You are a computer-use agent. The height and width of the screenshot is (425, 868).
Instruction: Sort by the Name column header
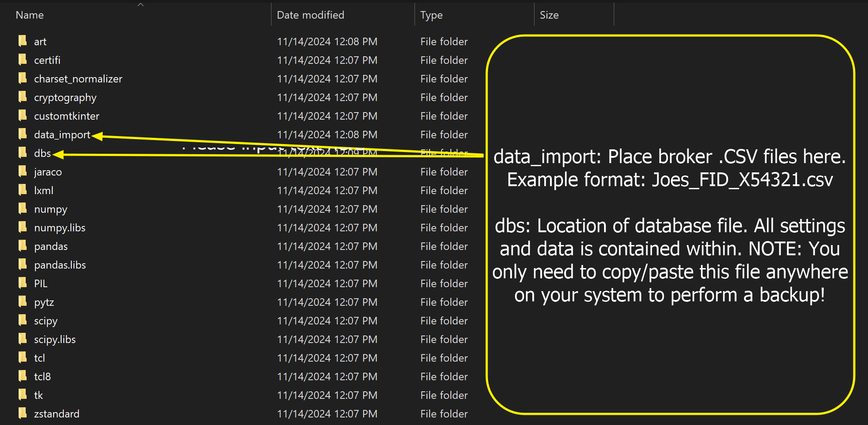point(30,15)
